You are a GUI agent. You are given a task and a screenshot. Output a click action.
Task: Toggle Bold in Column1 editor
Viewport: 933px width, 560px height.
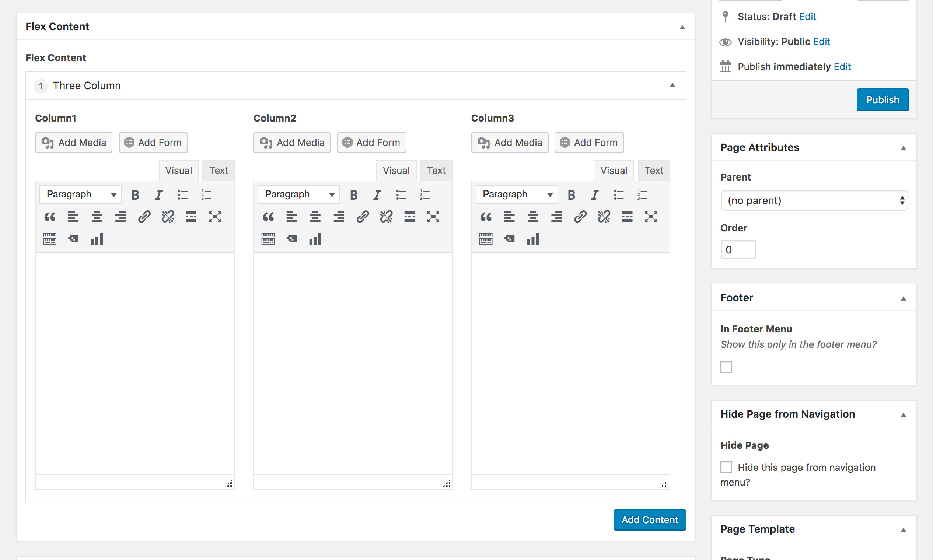coord(135,195)
